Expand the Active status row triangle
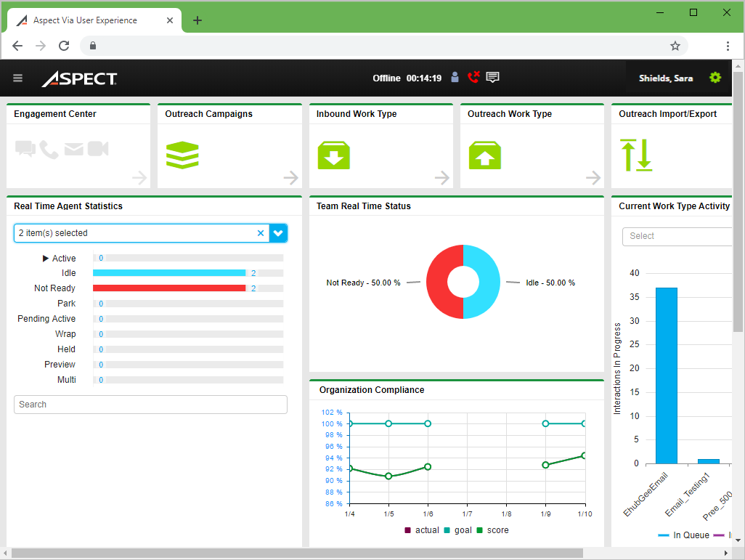 (x=46, y=259)
